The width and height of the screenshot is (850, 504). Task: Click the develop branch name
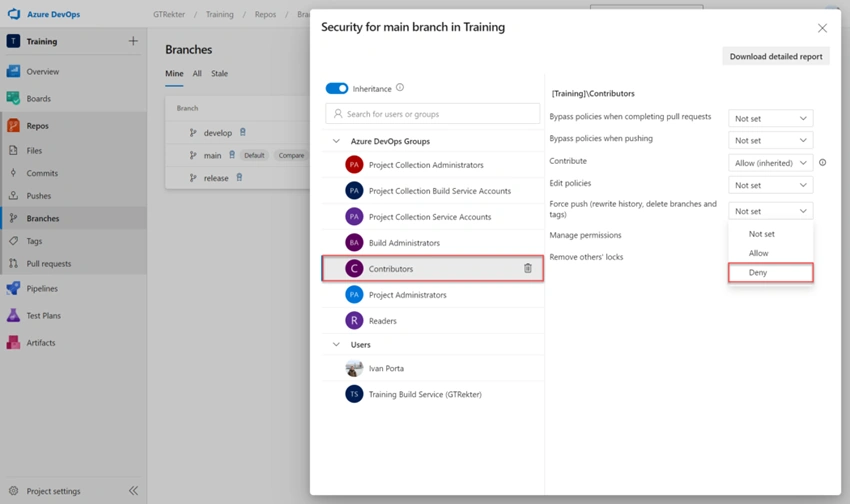(x=217, y=133)
